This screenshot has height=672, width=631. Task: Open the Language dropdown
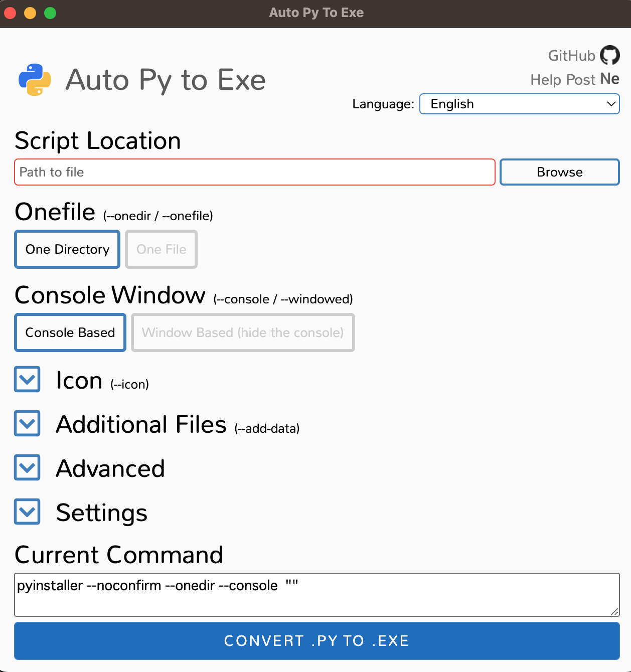(520, 104)
